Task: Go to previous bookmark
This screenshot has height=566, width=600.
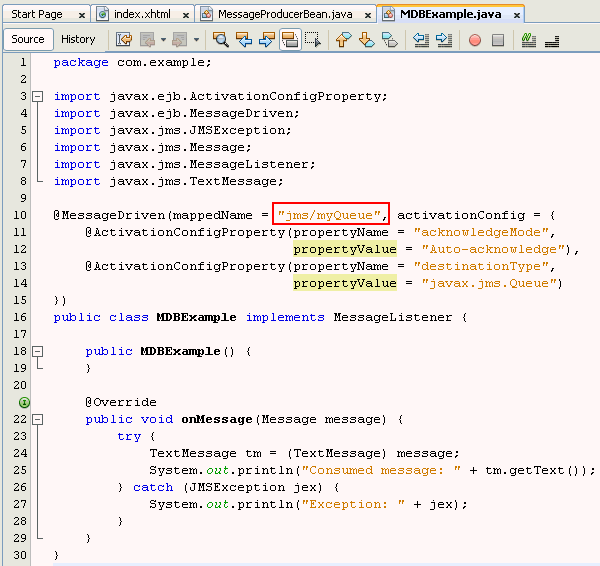Action: point(343,40)
